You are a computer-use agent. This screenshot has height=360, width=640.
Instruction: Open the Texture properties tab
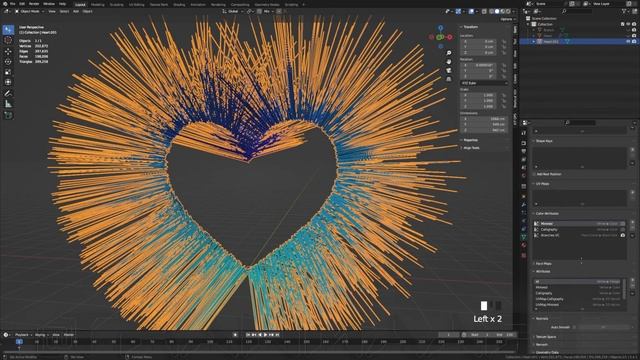point(524,256)
